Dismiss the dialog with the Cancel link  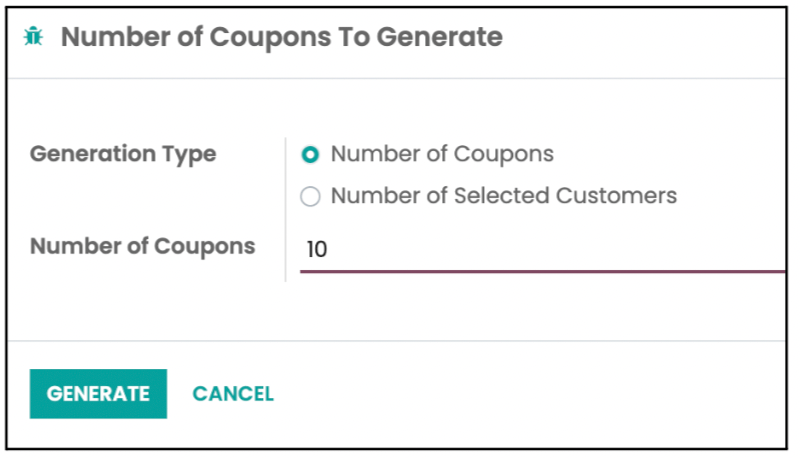233,394
